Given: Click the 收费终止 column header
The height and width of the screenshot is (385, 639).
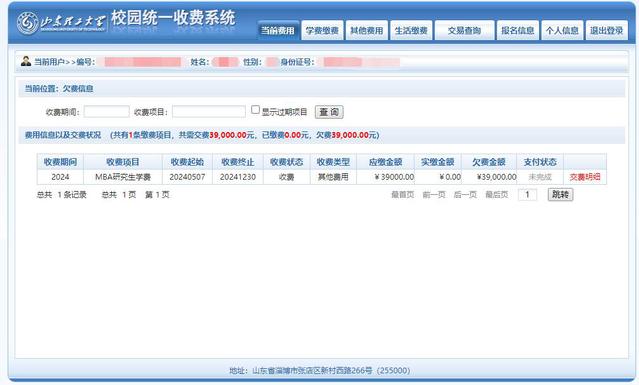Looking at the screenshot, I should [238, 162].
